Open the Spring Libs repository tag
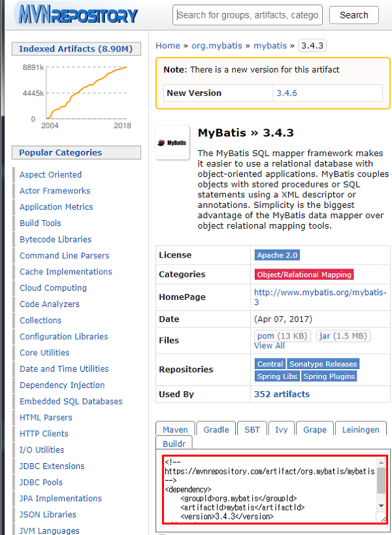The height and width of the screenshot is (535, 392). pyautogui.click(x=277, y=376)
